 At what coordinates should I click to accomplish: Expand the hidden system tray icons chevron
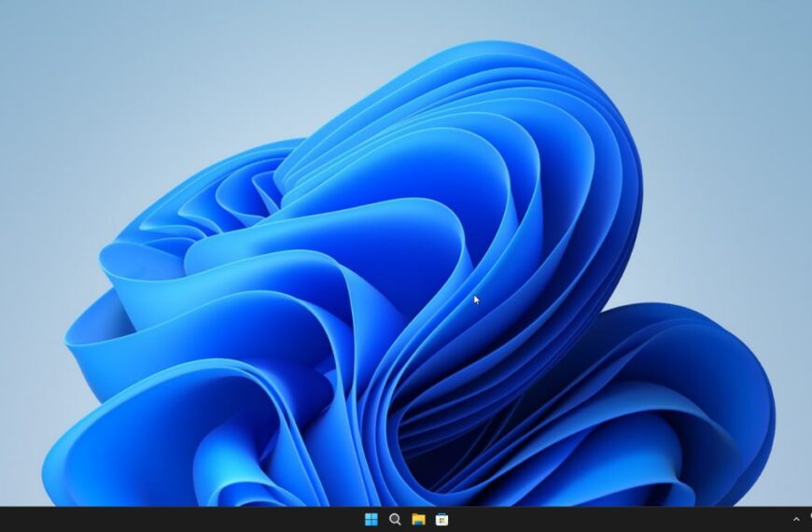click(x=796, y=519)
